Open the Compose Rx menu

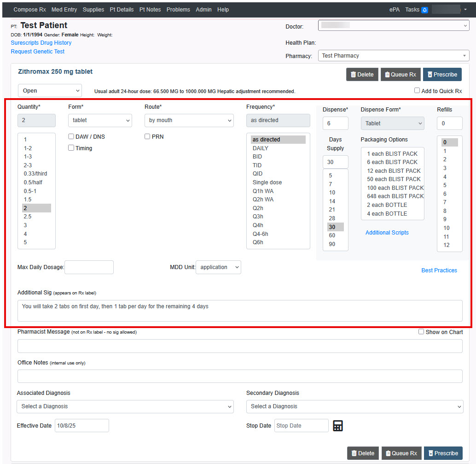[x=29, y=10]
